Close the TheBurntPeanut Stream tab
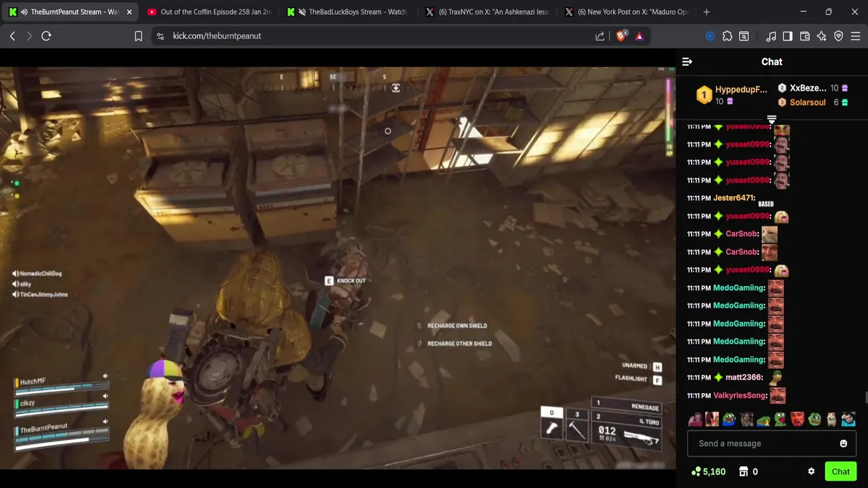 coord(129,12)
